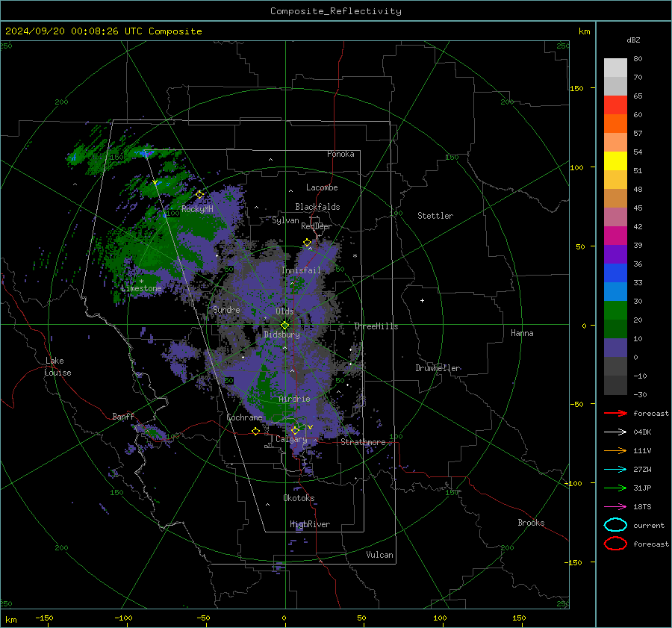Click the Calgary city label
The width and height of the screenshot is (672, 628).
(x=291, y=439)
